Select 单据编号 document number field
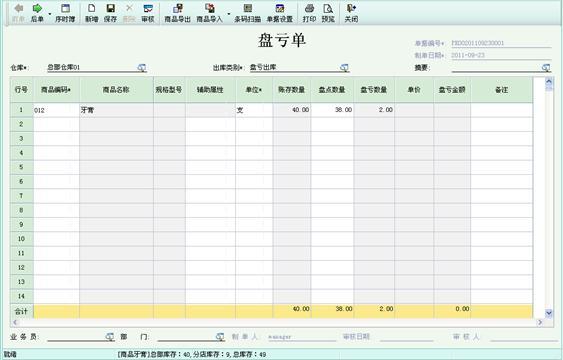The image size is (563, 360). (501, 43)
